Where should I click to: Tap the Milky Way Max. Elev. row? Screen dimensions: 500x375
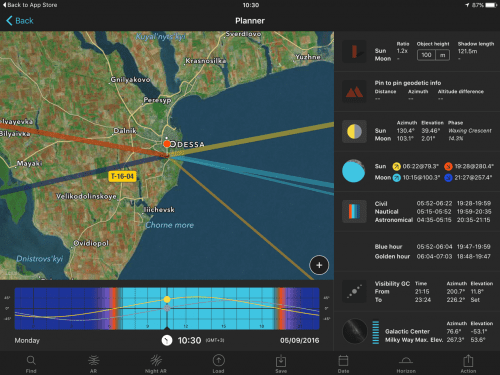point(436,340)
